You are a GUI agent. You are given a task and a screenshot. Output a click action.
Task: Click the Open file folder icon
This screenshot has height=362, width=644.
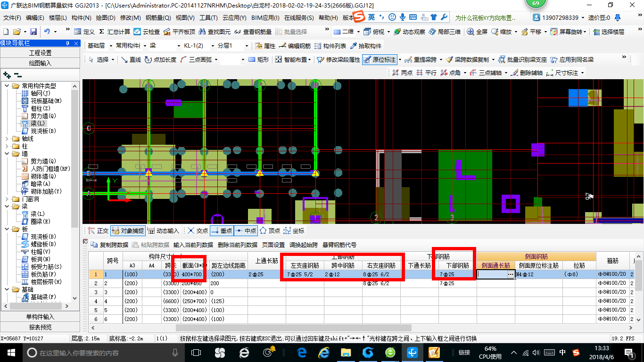click(x=17, y=32)
